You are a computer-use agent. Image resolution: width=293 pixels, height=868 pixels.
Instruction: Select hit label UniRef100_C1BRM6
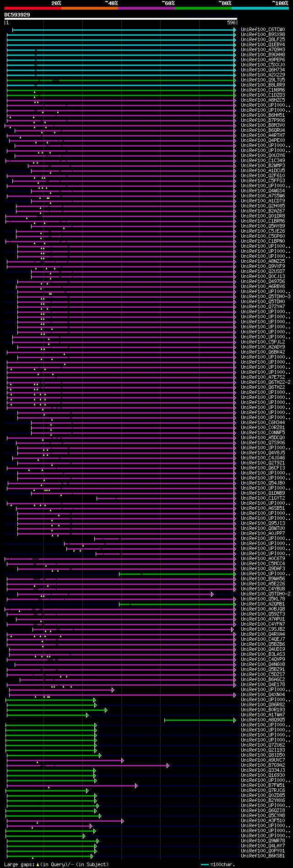tap(263, 221)
